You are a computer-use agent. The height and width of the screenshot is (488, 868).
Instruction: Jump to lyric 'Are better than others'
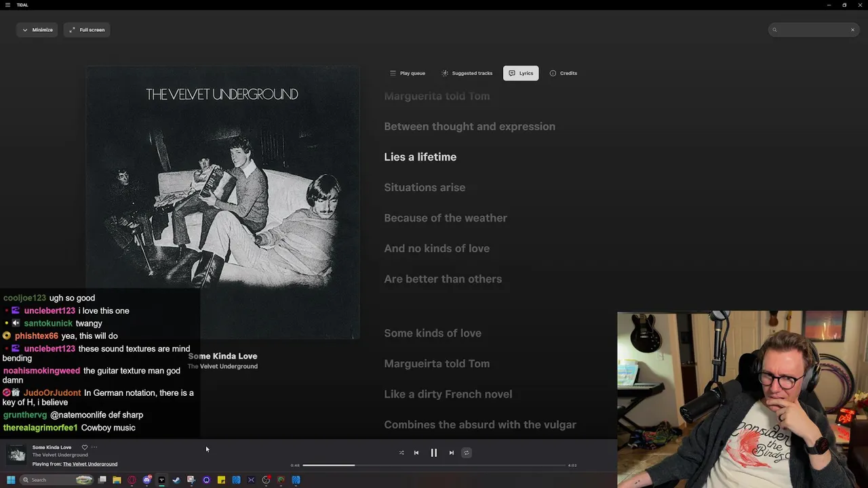[443, 279]
